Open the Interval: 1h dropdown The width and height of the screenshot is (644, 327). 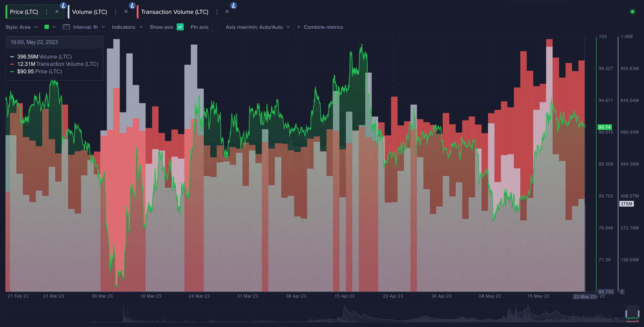click(88, 27)
